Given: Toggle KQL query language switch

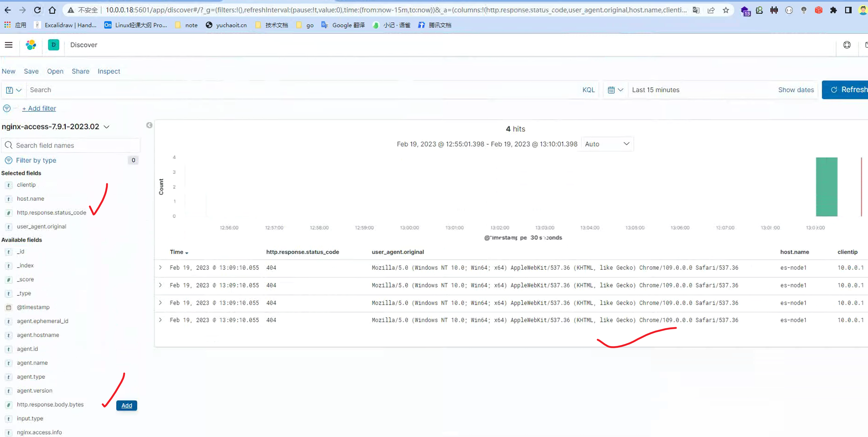Looking at the screenshot, I should tap(588, 90).
